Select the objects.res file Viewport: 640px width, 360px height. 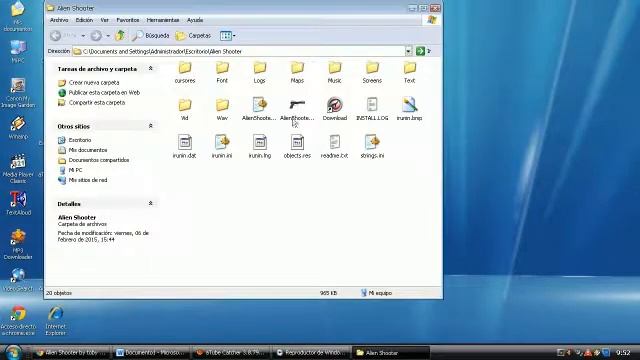(x=297, y=147)
